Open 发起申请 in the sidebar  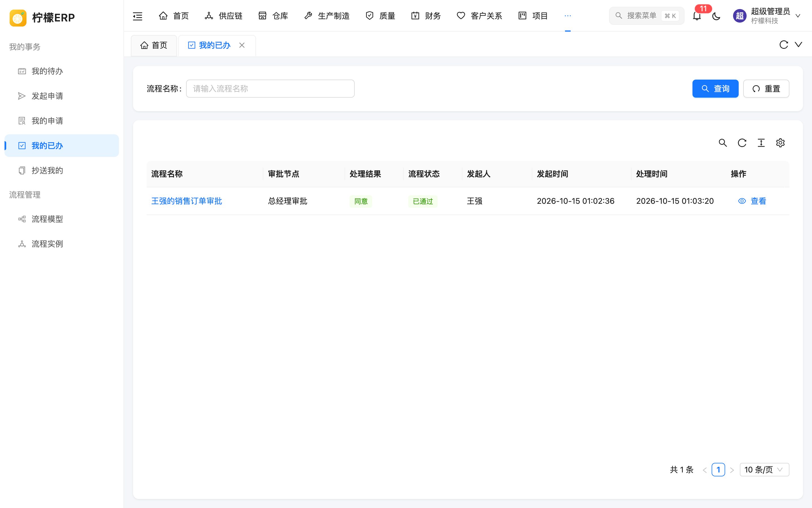point(62,96)
